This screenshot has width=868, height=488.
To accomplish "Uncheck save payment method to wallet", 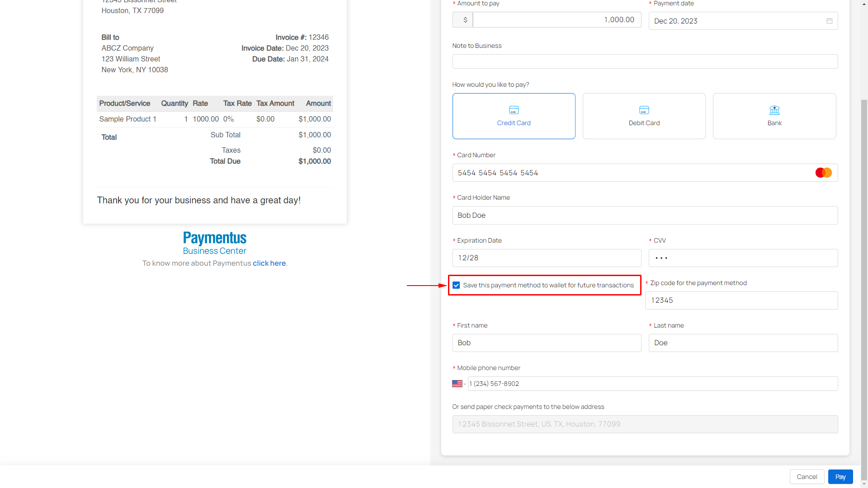I will pos(456,286).
